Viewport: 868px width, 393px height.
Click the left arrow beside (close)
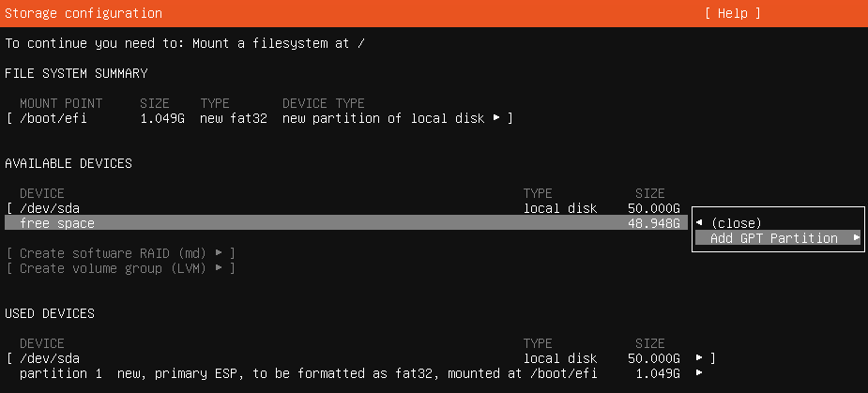tap(699, 222)
